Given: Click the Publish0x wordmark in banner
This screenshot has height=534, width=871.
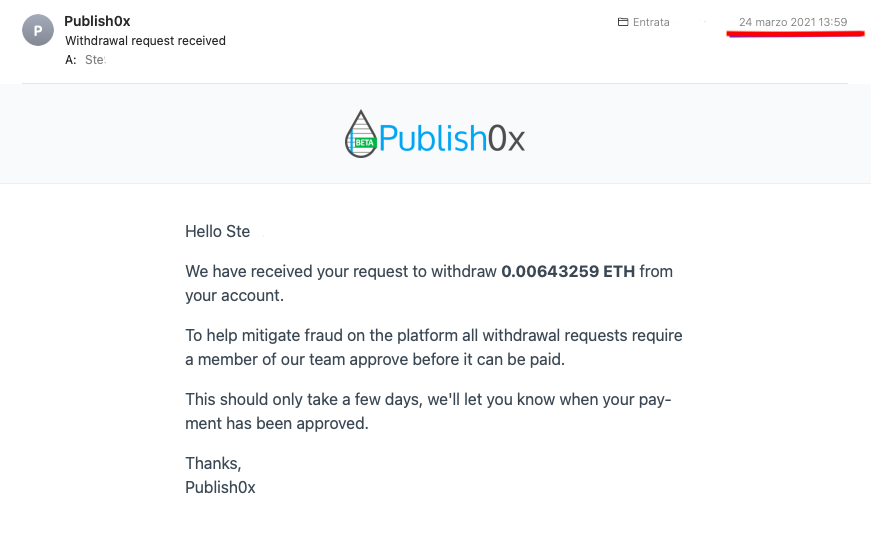Looking at the screenshot, I should [x=452, y=138].
